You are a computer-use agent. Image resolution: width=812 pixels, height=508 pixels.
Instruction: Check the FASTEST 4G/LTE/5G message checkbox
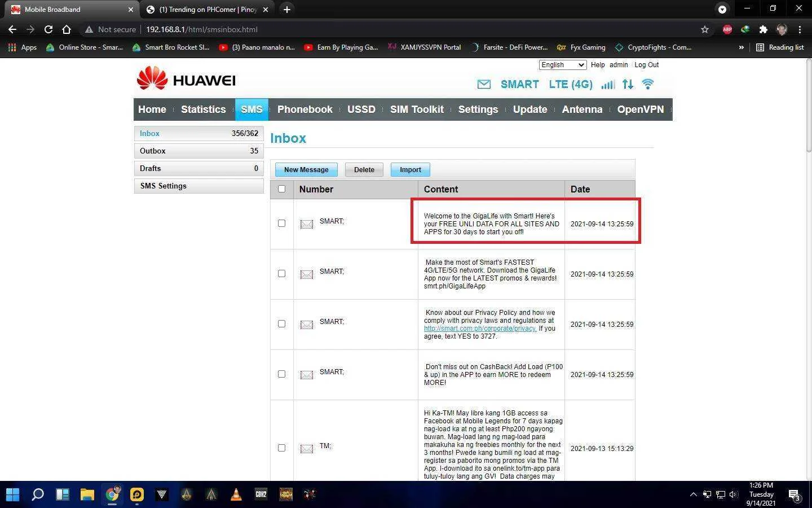pyautogui.click(x=281, y=274)
